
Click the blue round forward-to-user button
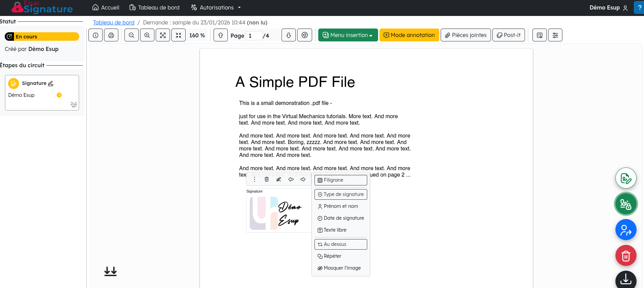(626, 230)
